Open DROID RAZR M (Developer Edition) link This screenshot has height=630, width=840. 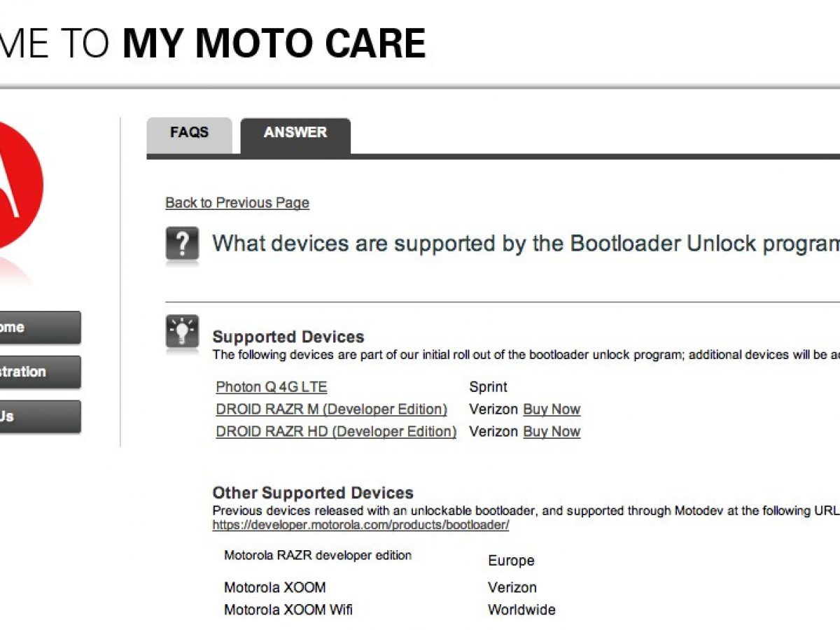tap(331, 409)
